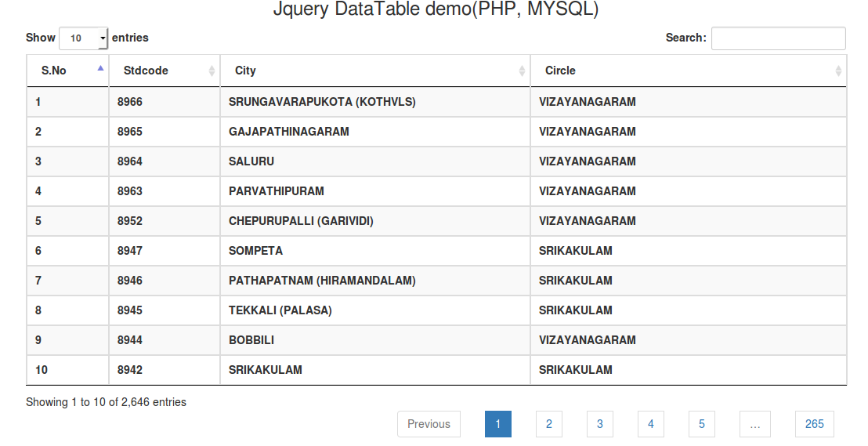Open the Show entries count dropdown
The image size is (868, 446).
click(84, 38)
